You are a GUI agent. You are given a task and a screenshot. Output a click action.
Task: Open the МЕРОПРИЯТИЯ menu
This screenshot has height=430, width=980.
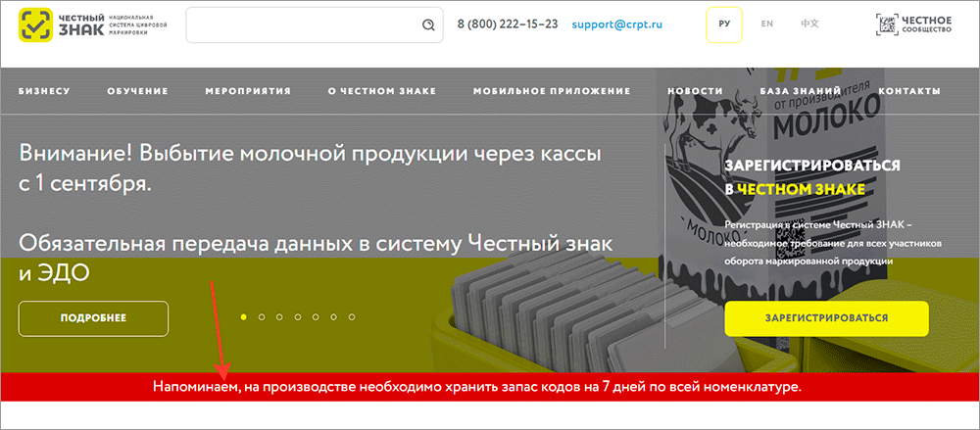click(248, 91)
